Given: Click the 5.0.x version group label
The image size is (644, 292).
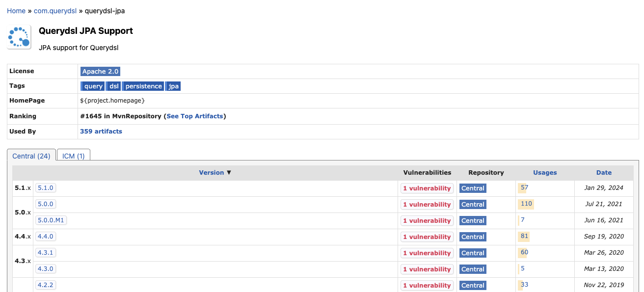Looking at the screenshot, I should [23, 212].
